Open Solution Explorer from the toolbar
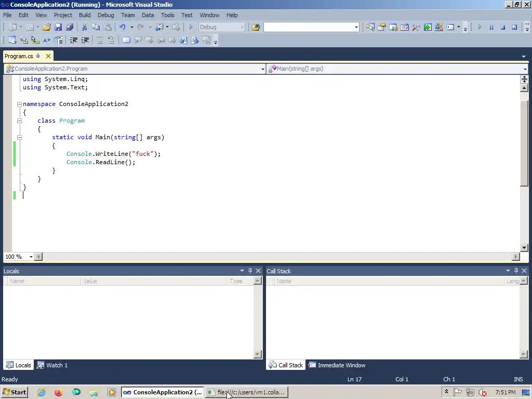Screen dimensions: 532x399 [x=370, y=27]
